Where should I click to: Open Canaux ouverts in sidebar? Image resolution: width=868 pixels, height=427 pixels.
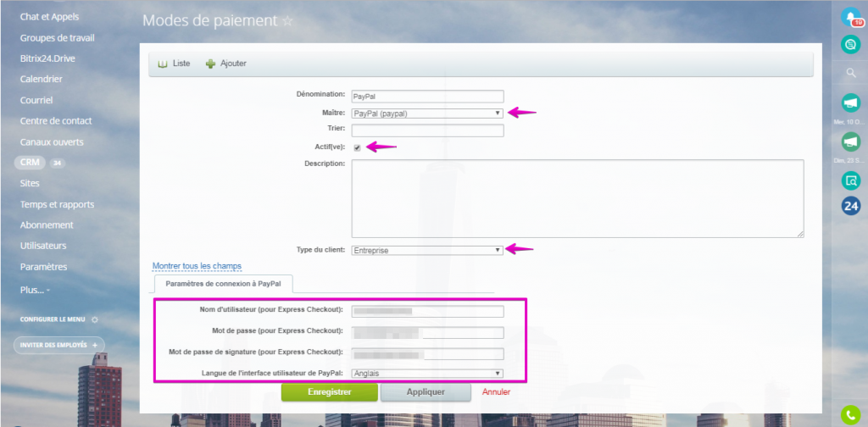pyautogui.click(x=52, y=142)
